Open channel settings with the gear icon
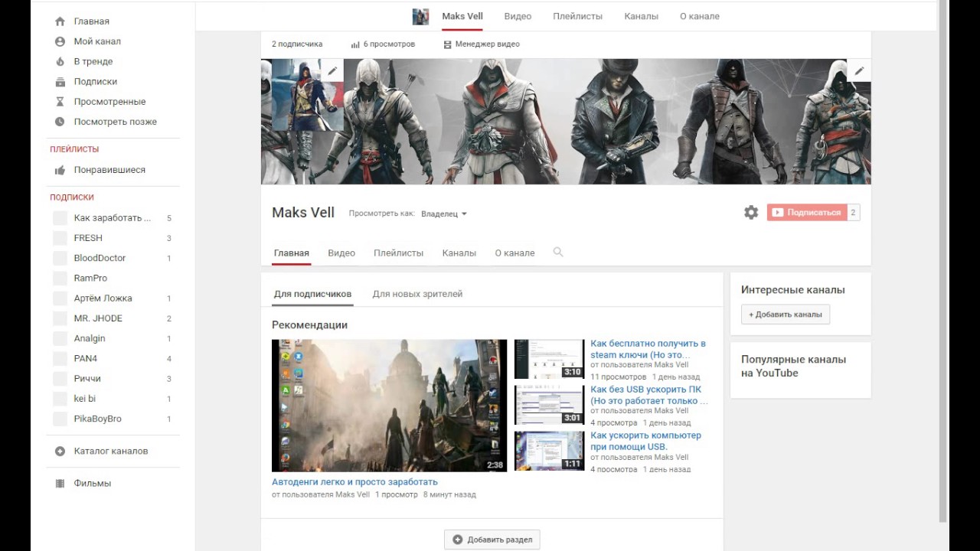The image size is (980, 551). 751,213
